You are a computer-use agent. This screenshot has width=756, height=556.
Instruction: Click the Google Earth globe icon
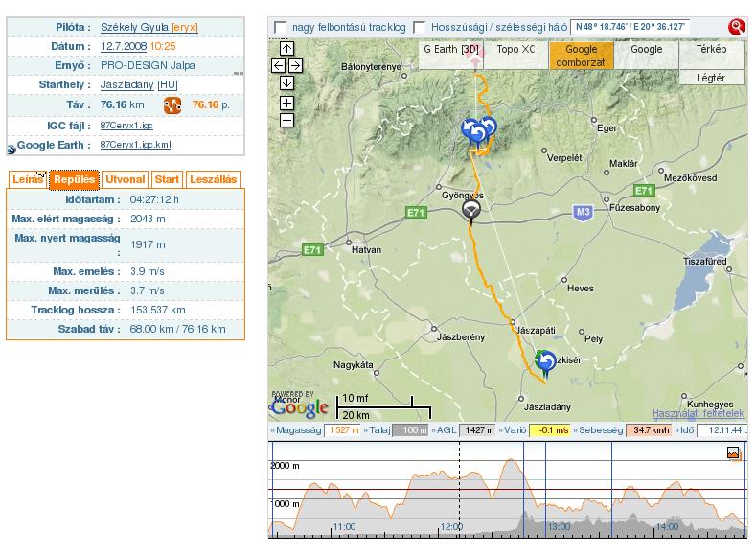pos(11,150)
